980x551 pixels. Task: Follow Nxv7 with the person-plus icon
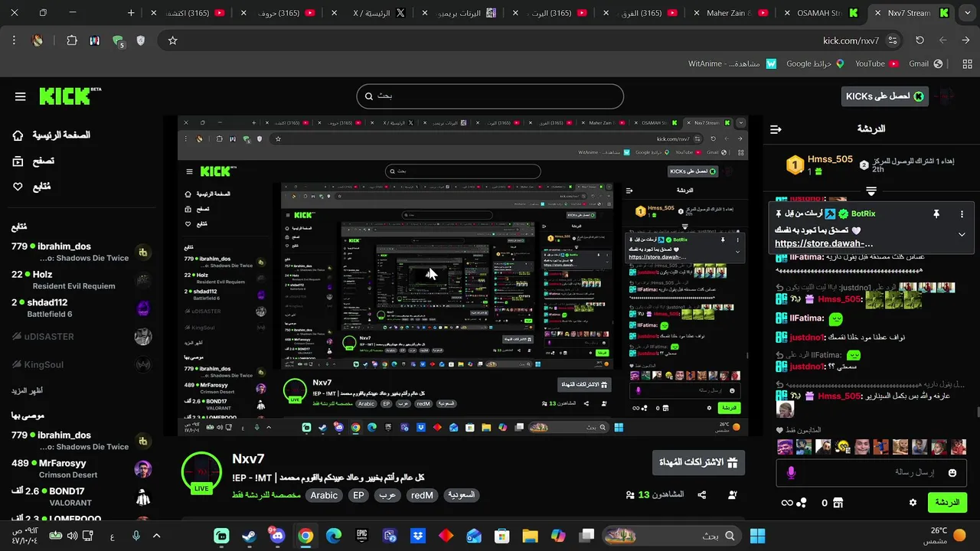click(x=733, y=495)
